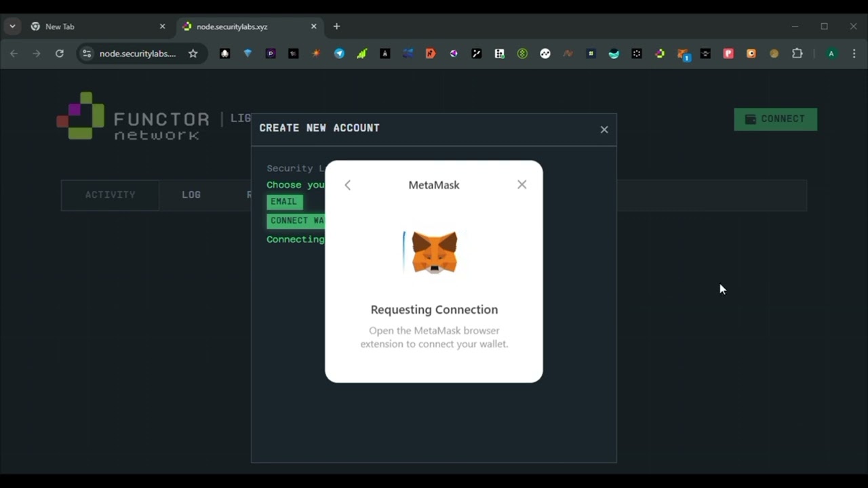Click the MetaMask fox logo
The height and width of the screenshot is (488, 868).
(x=434, y=252)
